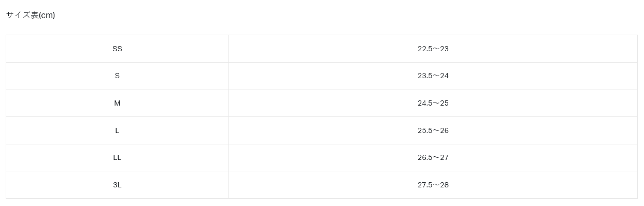Viewport: 644px width, 206px height.
Task: Click the 24.5～25 measurement cell
Action: [433, 103]
